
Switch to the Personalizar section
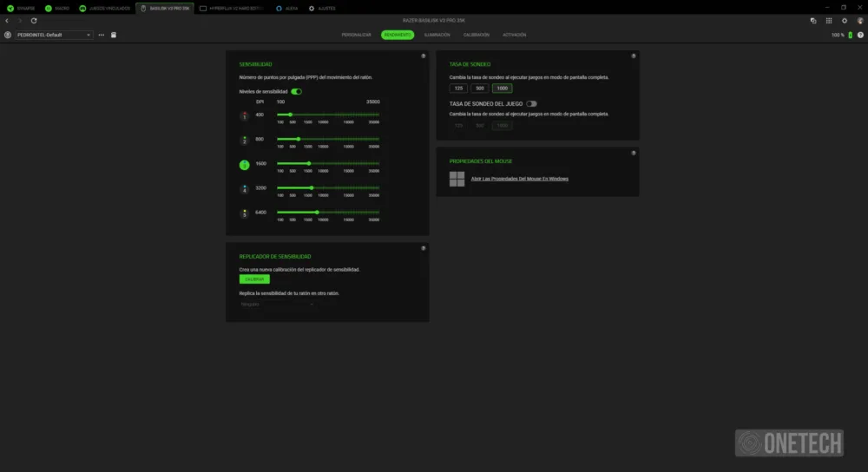point(356,35)
